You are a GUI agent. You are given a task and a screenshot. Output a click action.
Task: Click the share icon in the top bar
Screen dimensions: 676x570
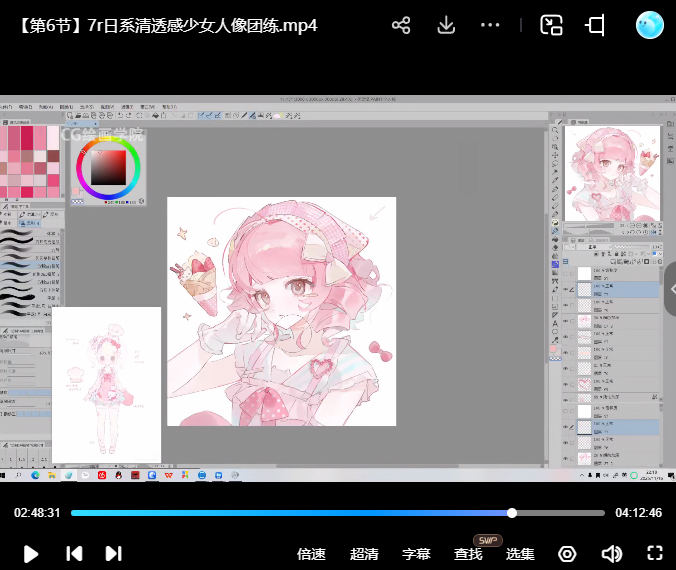click(401, 25)
